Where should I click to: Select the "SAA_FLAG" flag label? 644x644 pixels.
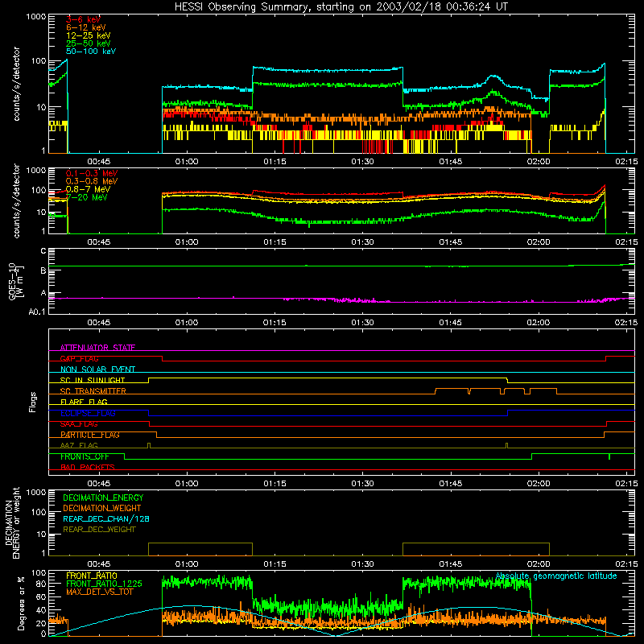click(79, 424)
